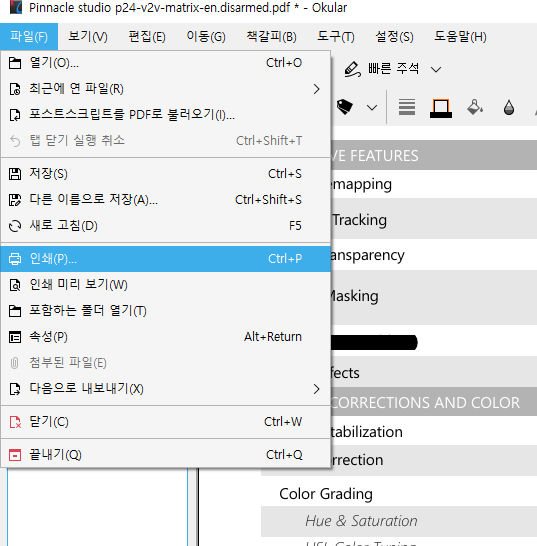Choose 인쇄(P)... print entry

[x=165, y=259]
